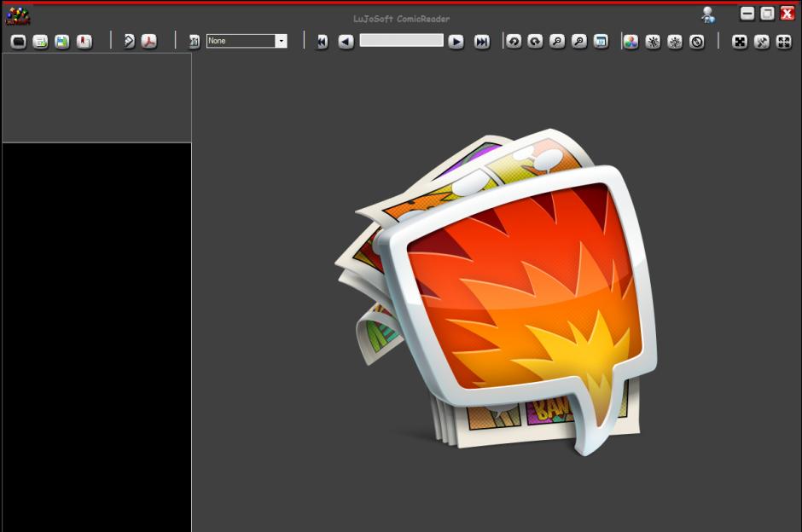Click the round dial icon
The height and width of the screenshot is (532, 802).
click(697, 42)
